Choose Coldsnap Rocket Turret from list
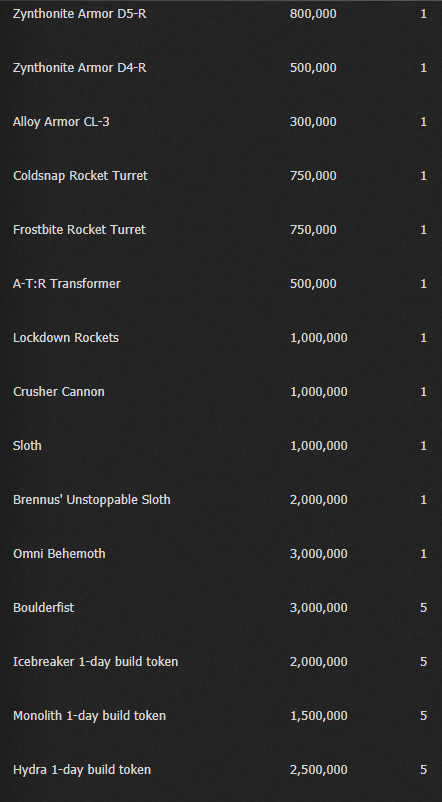442x802 pixels. point(80,175)
